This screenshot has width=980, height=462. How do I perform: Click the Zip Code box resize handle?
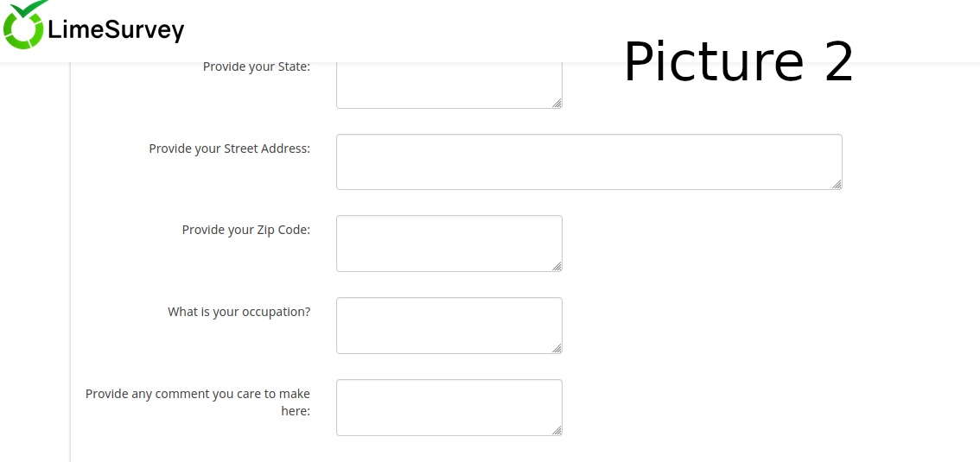coord(557,266)
